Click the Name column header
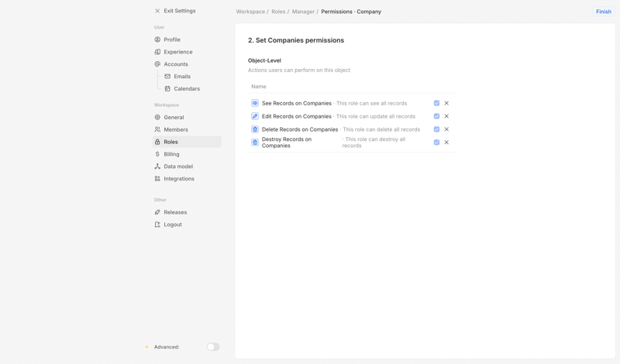 pyautogui.click(x=259, y=87)
